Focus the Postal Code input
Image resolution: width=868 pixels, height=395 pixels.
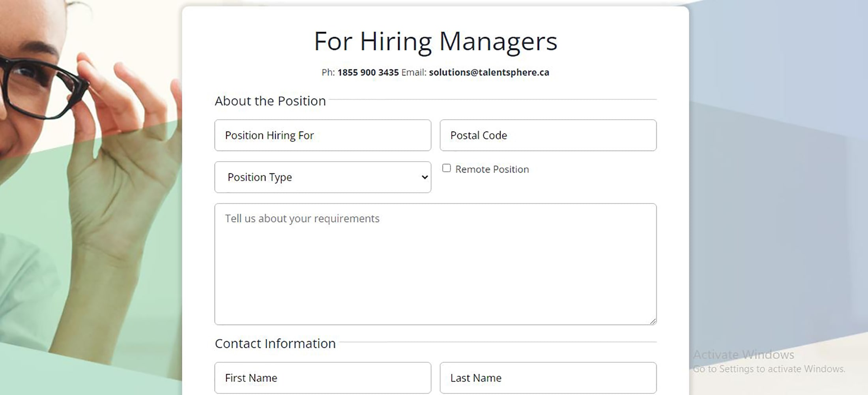pos(548,135)
